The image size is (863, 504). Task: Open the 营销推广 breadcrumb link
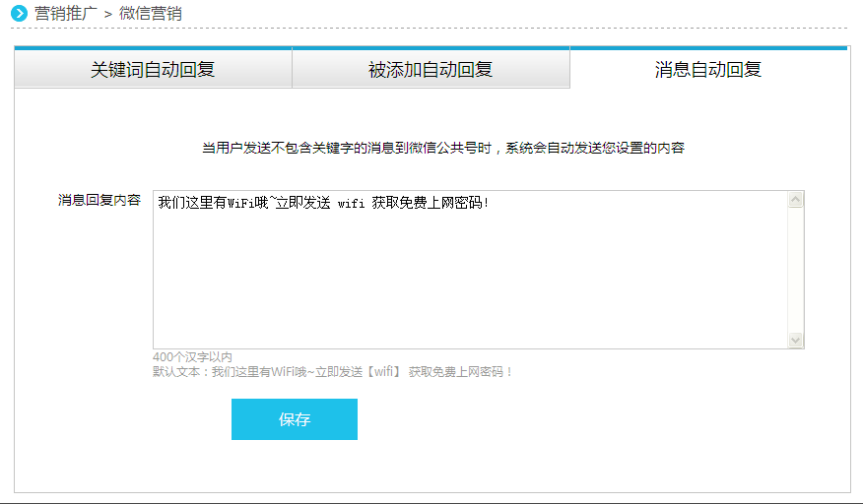[x=65, y=14]
